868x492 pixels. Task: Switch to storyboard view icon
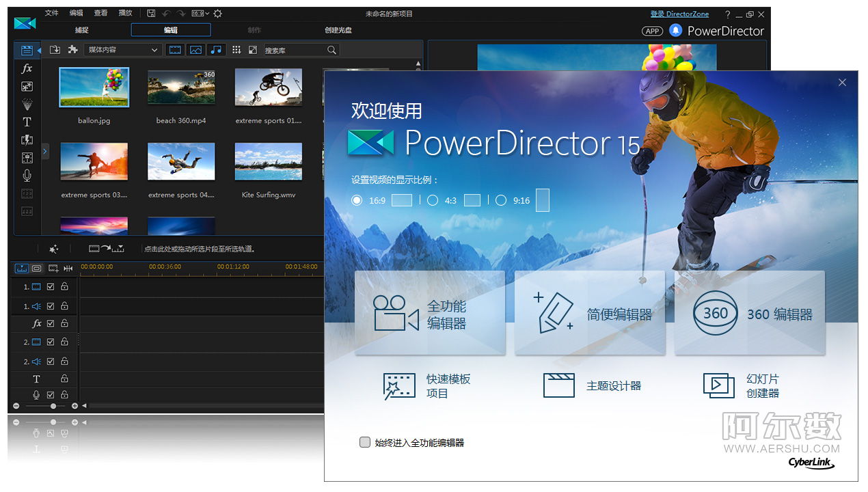(x=37, y=269)
